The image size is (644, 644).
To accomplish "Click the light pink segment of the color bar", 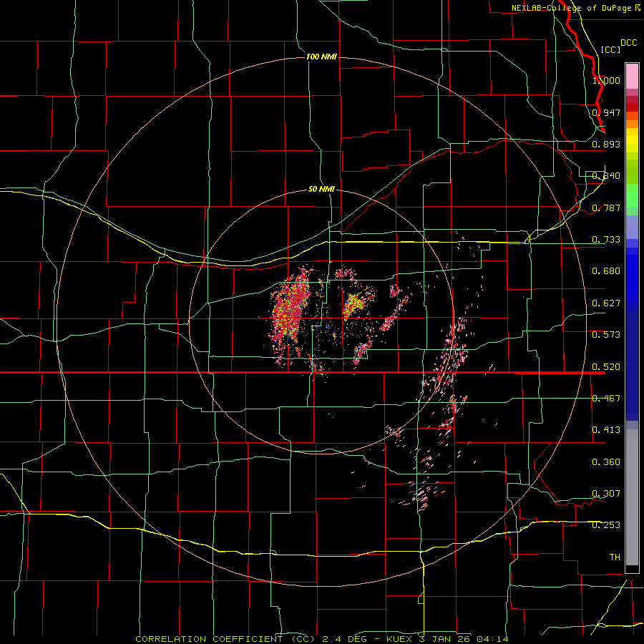I will point(632,77).
